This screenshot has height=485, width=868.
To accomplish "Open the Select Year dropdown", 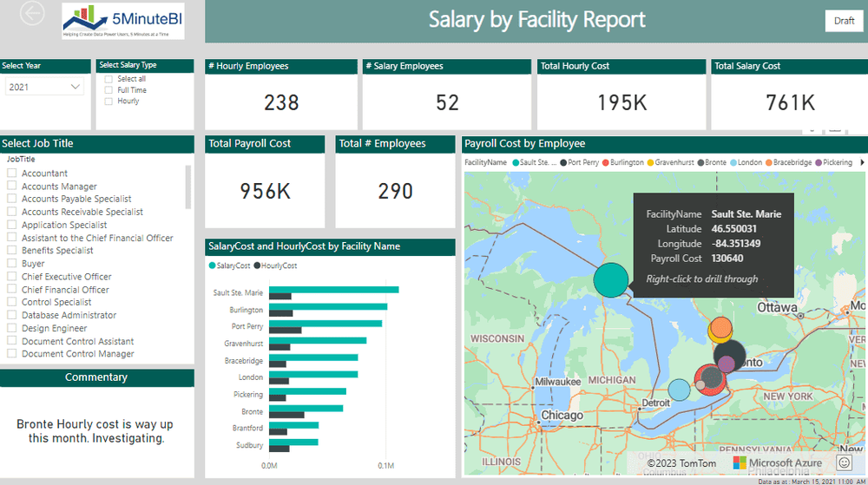I will click(44, 87).
